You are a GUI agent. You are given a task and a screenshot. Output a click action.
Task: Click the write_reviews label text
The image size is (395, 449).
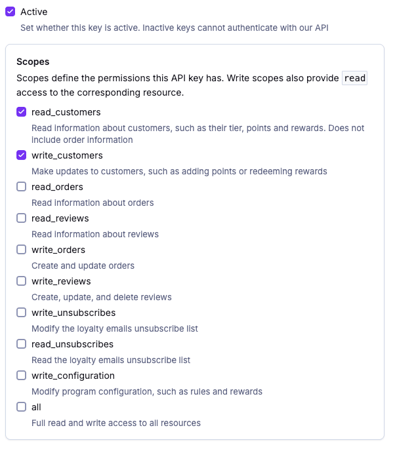[61, 281]
